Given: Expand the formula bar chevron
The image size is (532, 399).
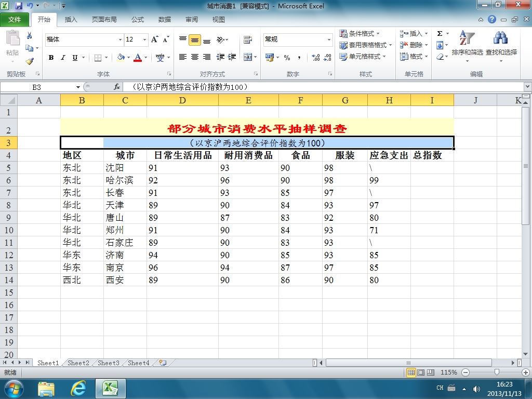Looking at the screenshot, I should click(528, 87).
